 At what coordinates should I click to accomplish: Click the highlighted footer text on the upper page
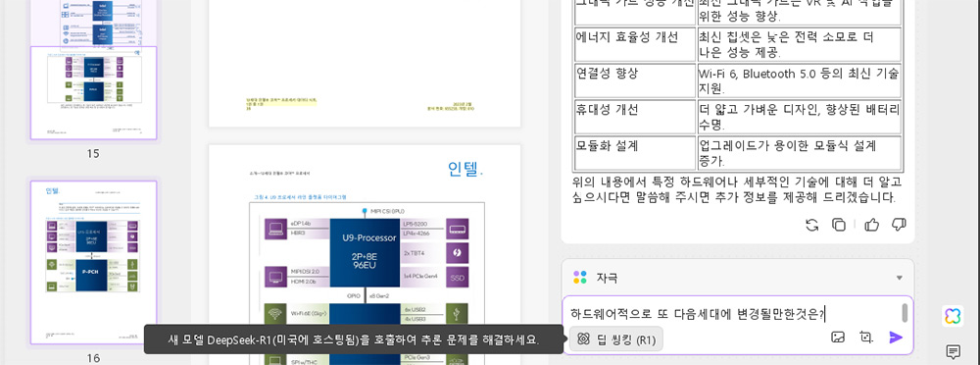(282, 103)
